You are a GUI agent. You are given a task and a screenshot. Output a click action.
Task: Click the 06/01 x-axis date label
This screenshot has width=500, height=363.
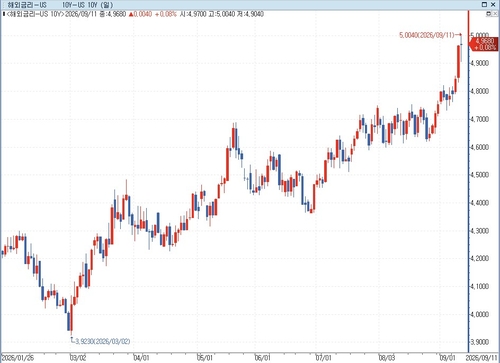[263, 358]
